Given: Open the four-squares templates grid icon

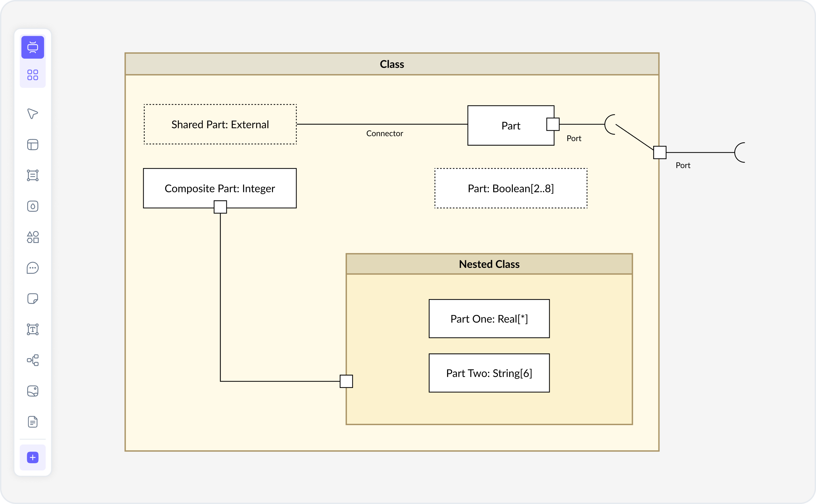Looking at the screenshot, I should [33, 75].
